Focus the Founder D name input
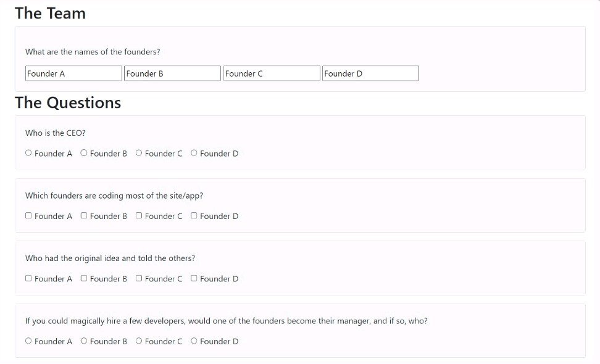The height and width of the screenshot is (364, 600). point(371,73)
